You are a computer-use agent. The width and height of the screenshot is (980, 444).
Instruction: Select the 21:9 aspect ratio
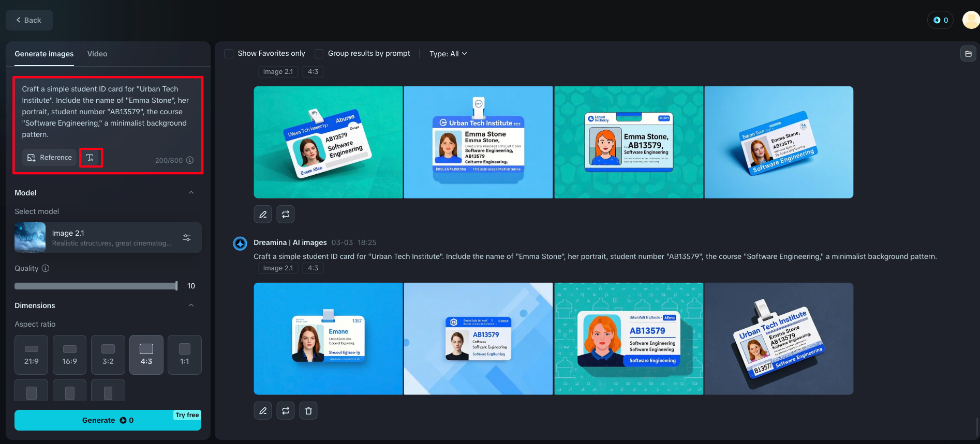click(32, 355)
